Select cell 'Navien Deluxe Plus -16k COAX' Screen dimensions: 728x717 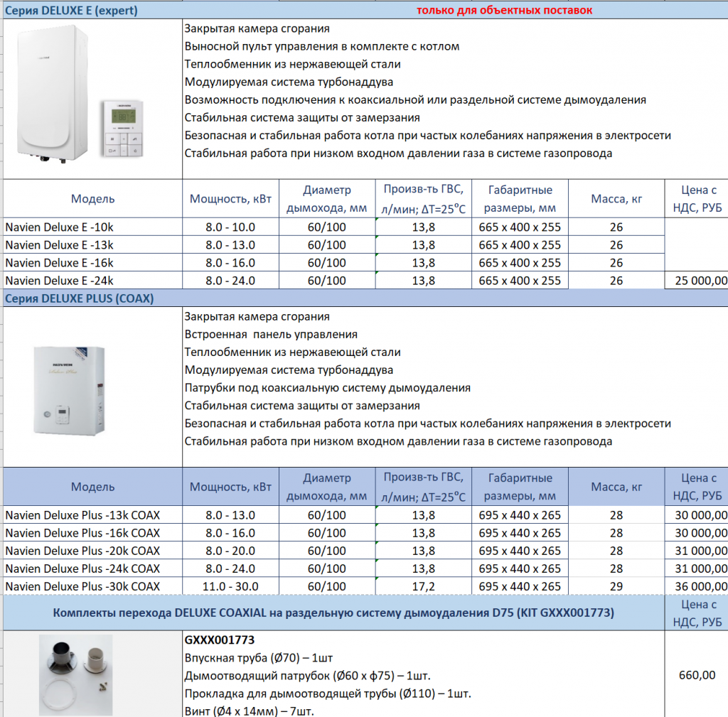click(x=93, y=533)
